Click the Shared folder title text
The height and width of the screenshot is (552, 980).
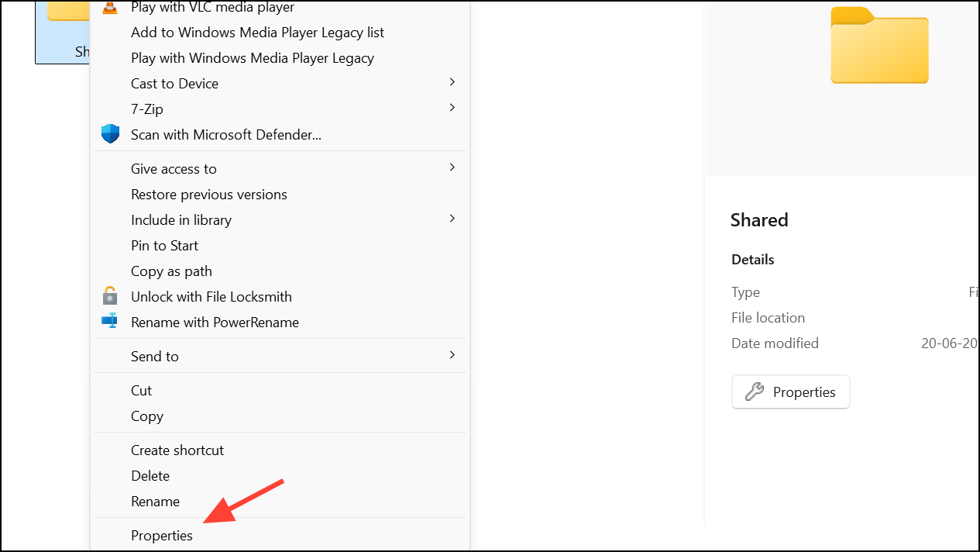pyautogui.click(x=759, y=220)
